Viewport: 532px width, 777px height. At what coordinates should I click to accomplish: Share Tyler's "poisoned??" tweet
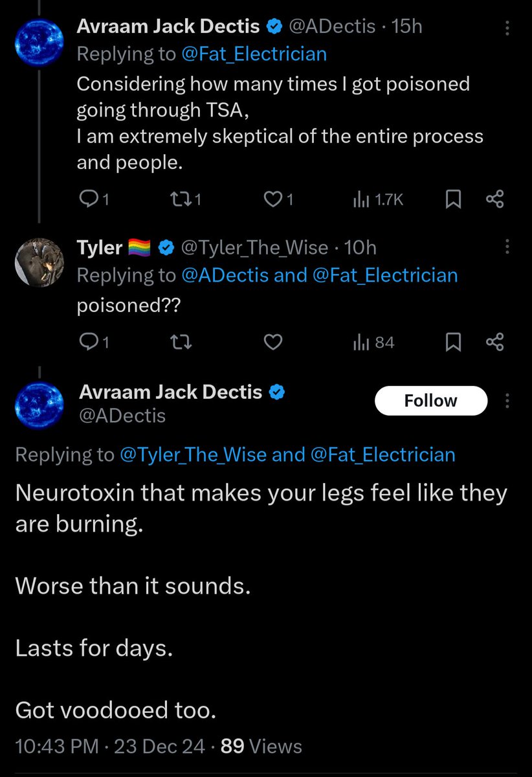click(495, 342)
